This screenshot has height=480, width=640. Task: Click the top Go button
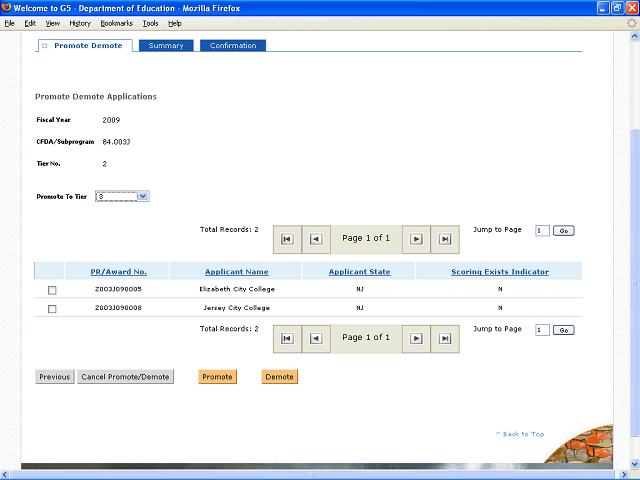tap(564, 231)
